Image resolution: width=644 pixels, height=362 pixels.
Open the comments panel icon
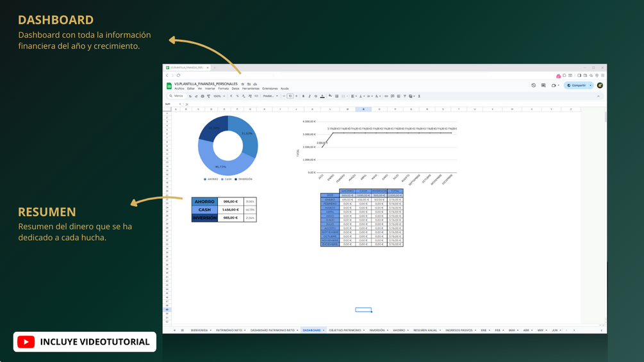543,85
